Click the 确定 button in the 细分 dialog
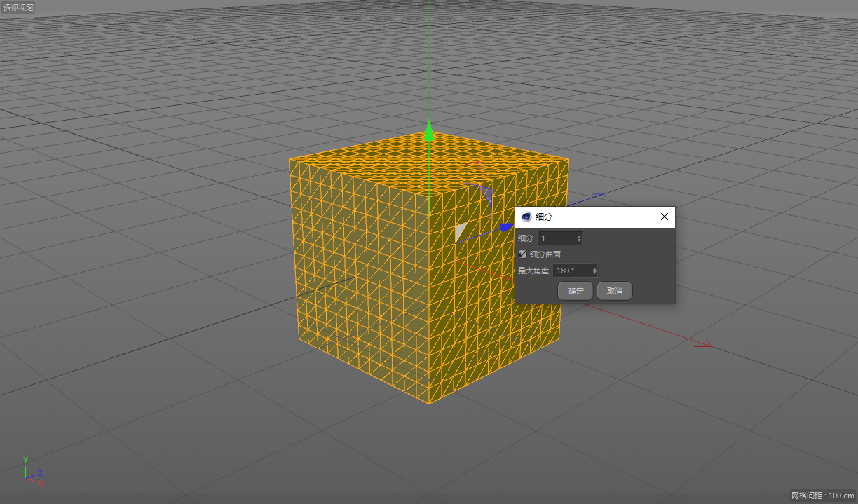The height and width of the screenshot is (504, 858). pos(576,291)
